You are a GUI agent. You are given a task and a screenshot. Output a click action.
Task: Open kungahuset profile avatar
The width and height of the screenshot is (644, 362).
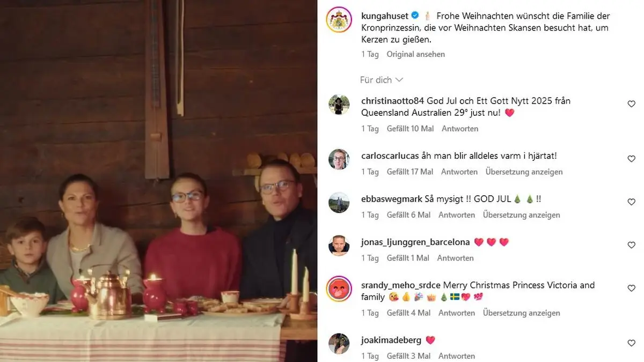[339, 20]
